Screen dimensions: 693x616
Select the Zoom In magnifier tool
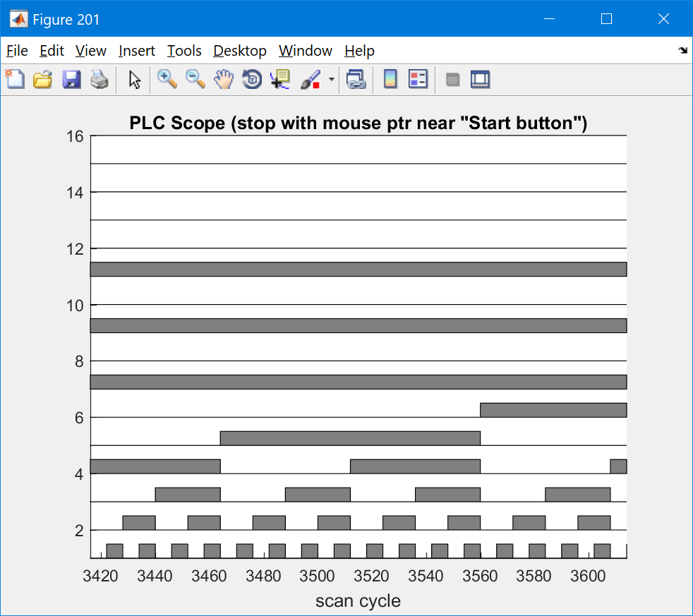coord(167,80)
